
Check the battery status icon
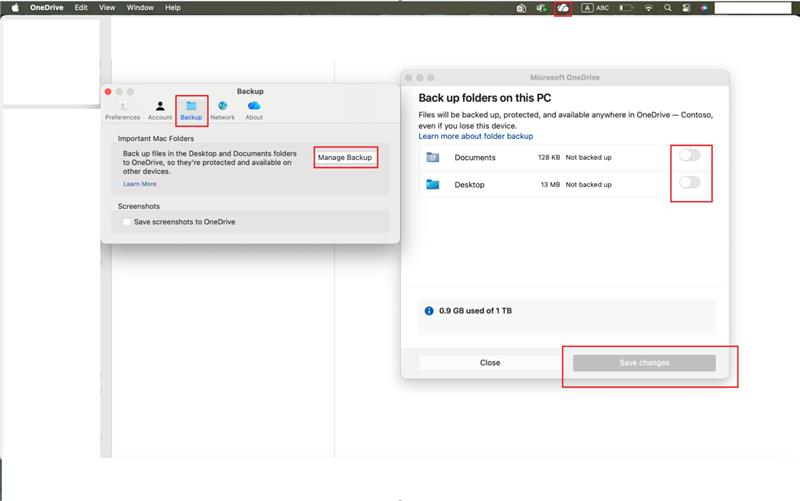click(626, 8)
